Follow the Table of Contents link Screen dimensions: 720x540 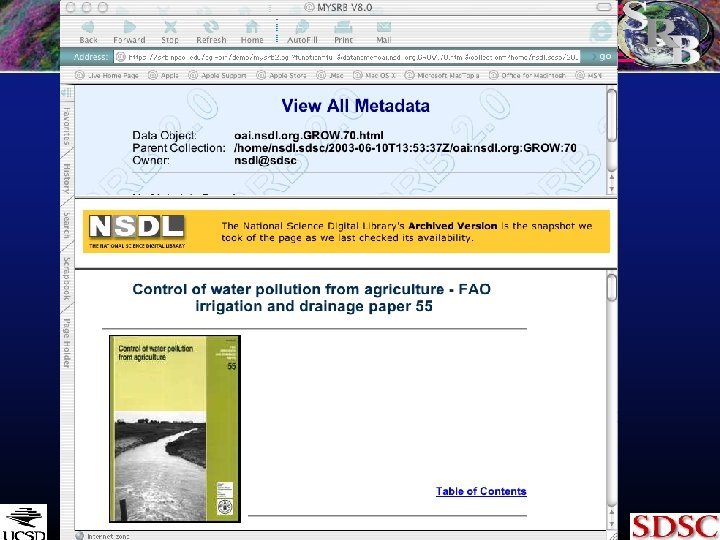[x=481, y=491]
